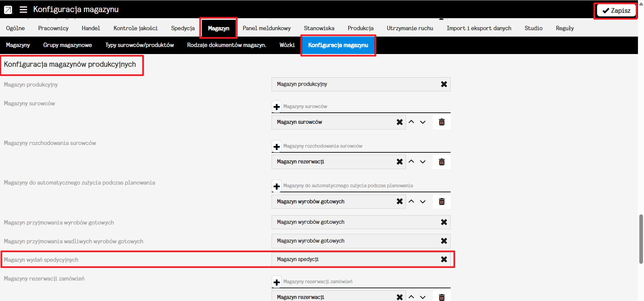Select the Studio tab
The width and height of the screenshot is (644, 301).
coord(534,28)
